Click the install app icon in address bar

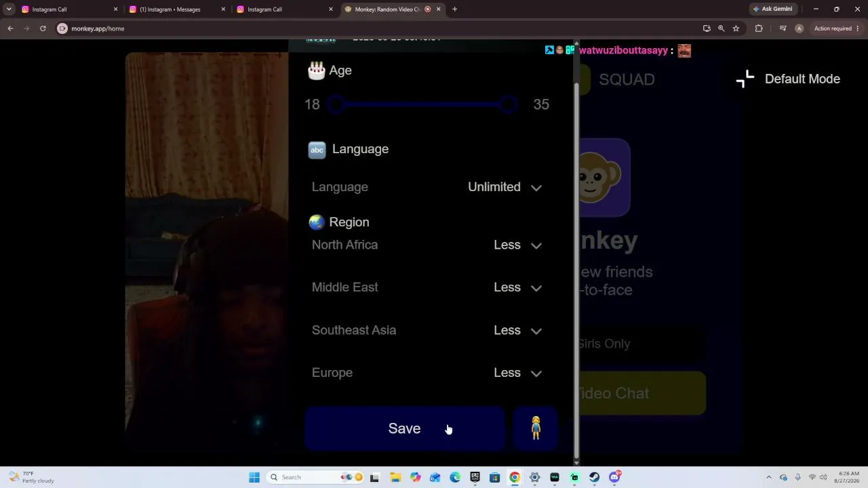(707, 28)
